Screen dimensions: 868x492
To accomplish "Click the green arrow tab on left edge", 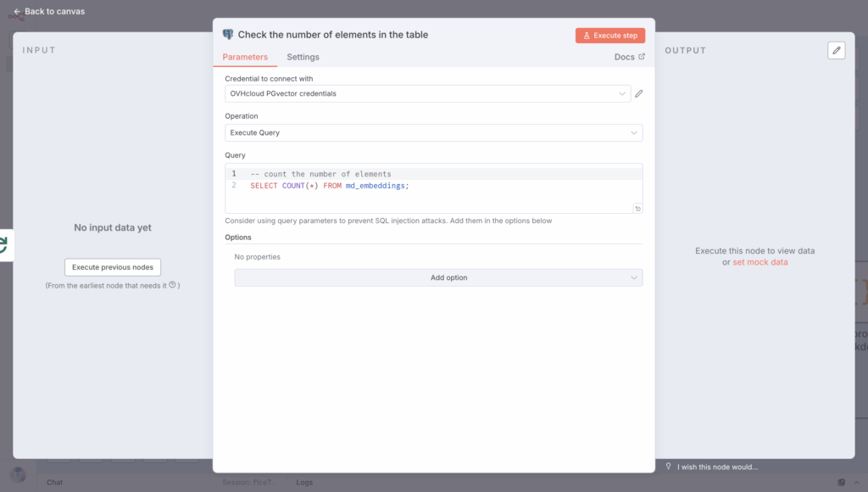I will pos(4,245).
